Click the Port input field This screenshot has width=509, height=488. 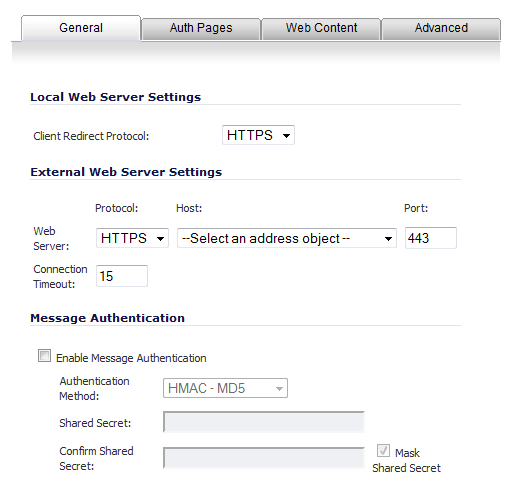point(431,238)
